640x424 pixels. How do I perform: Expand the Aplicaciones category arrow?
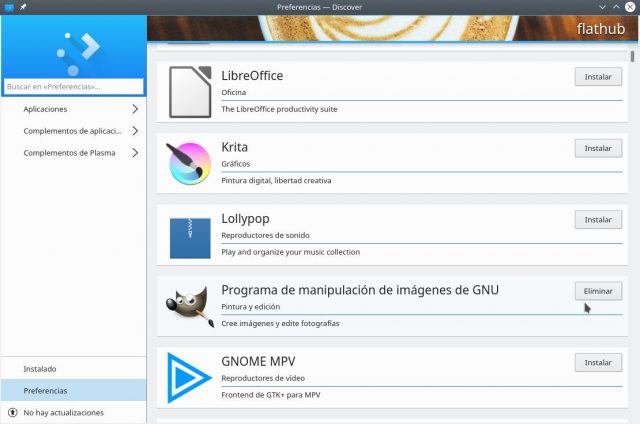(135, 109)
